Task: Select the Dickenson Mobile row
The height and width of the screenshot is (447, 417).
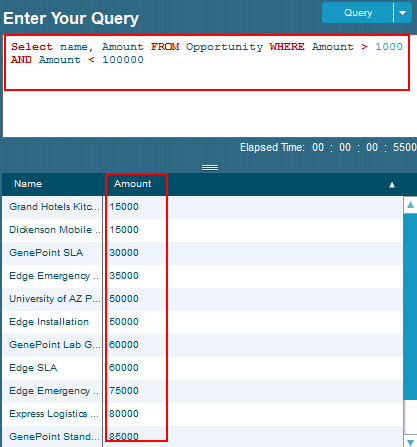Action: point(202,230)
